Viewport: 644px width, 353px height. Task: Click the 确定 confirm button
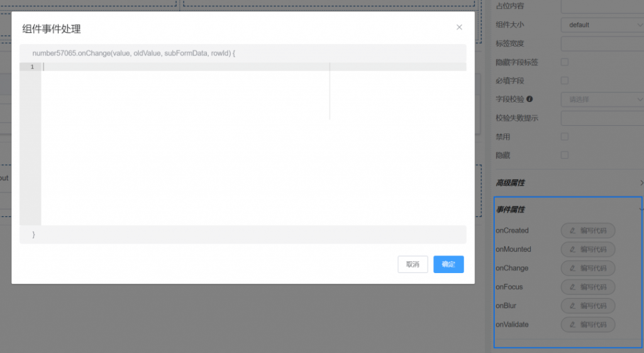(x=448, y=264)
